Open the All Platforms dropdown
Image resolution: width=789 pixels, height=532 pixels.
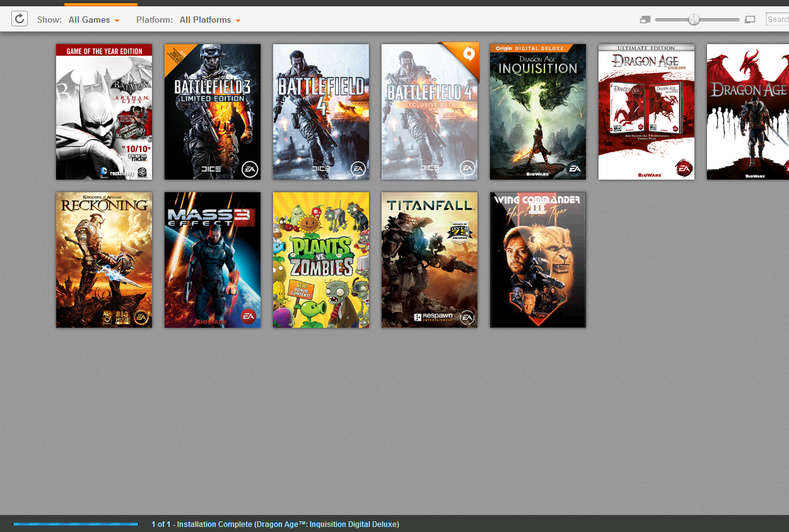pos(210,20)
